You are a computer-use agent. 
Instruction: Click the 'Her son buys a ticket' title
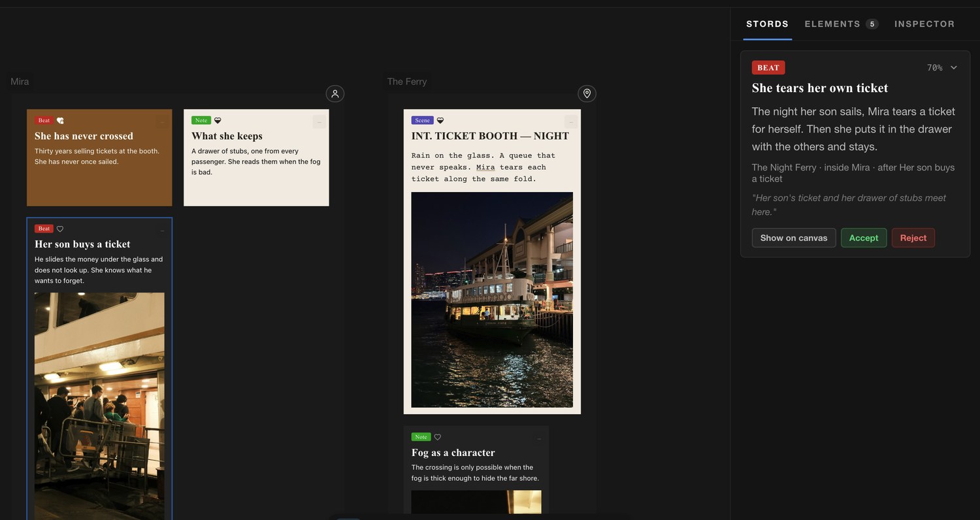(x=82, y=244)
